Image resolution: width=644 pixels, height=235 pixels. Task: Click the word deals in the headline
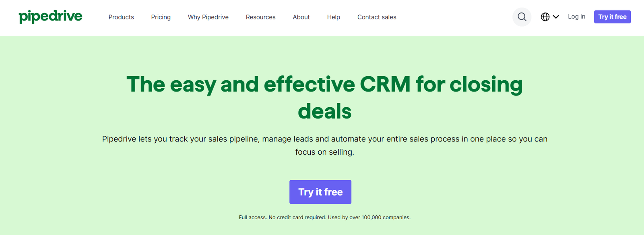coord(324,111)
